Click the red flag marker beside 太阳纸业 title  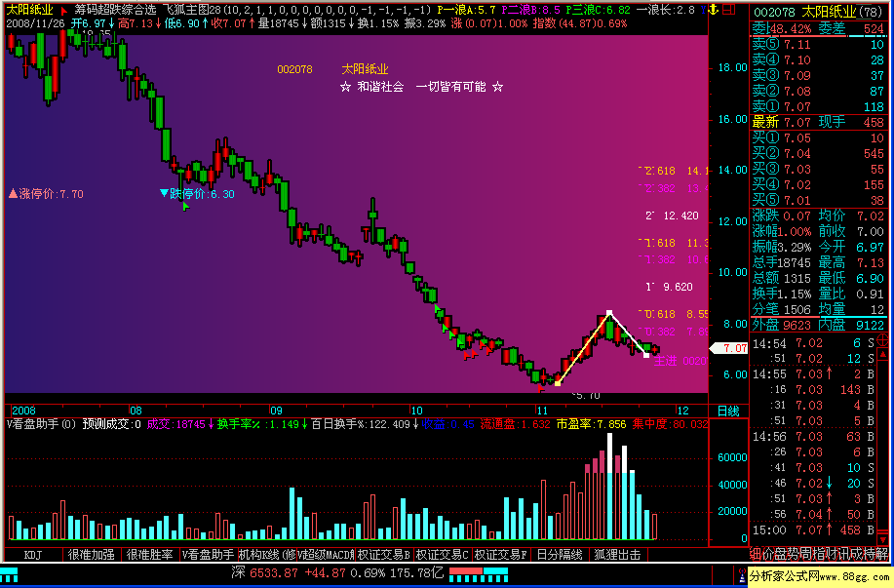[x=64, y=11]
